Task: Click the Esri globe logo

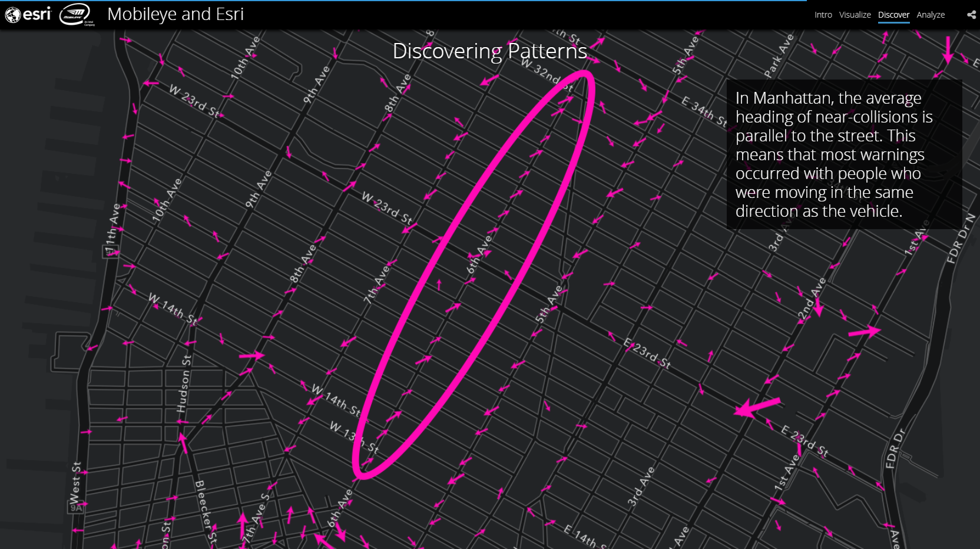Action: click(x=13, y=15)
